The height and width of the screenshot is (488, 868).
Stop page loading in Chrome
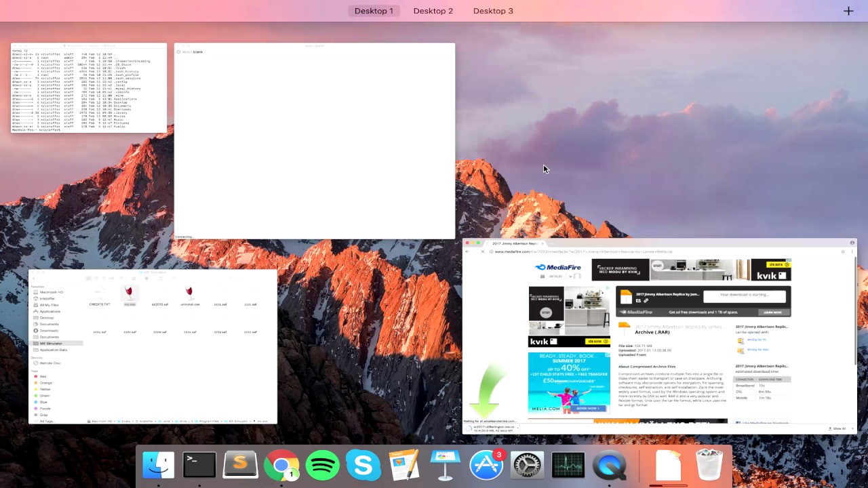point(482,251)
